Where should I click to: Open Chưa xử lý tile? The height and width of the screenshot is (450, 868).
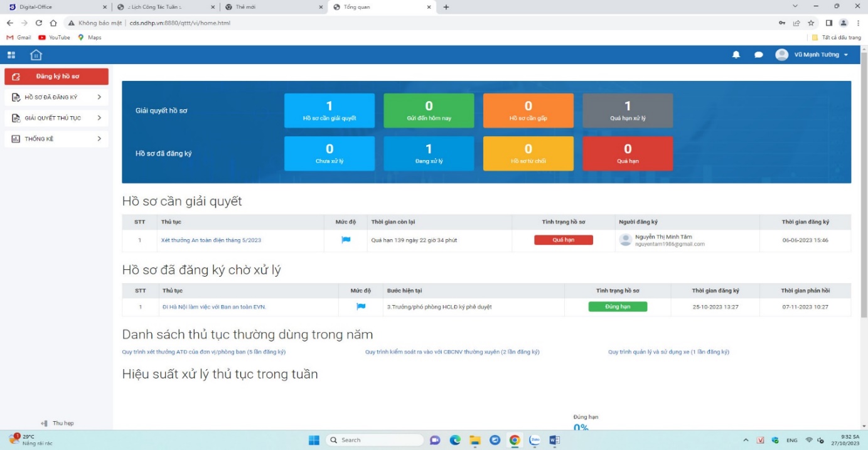(330, 153)
